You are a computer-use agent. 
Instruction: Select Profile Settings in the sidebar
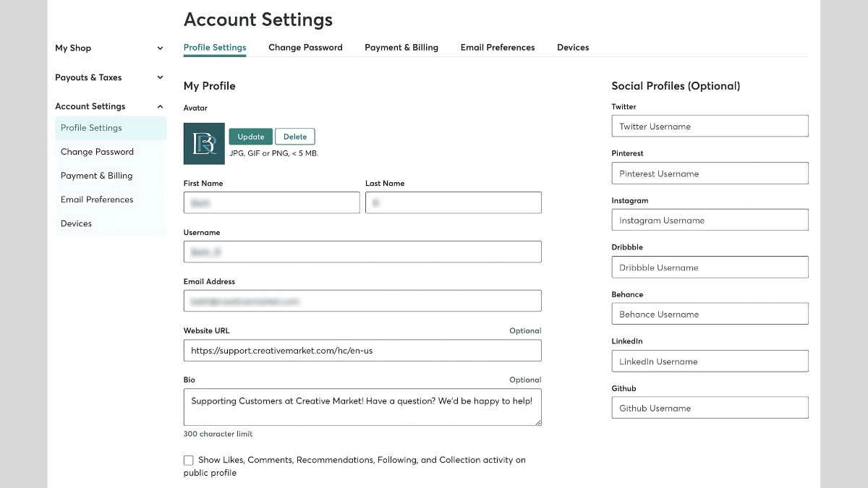pyautogui.click(x=111, y=128)
